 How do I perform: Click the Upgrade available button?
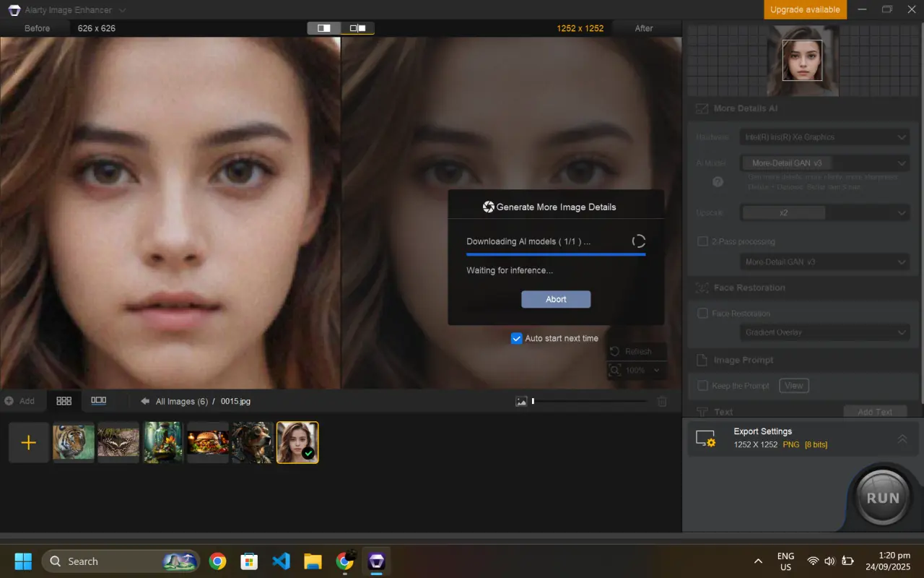[x=805, y=9]
